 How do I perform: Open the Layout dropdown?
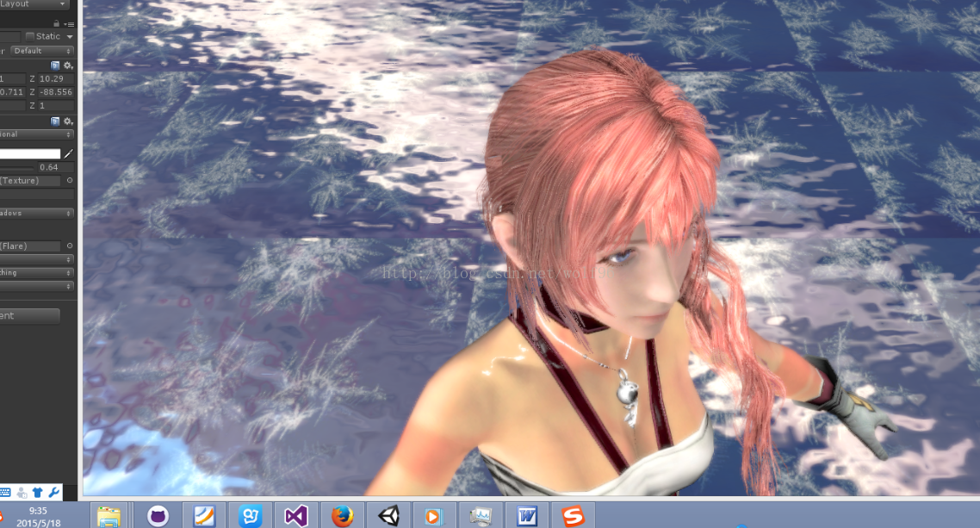point(34,4)
